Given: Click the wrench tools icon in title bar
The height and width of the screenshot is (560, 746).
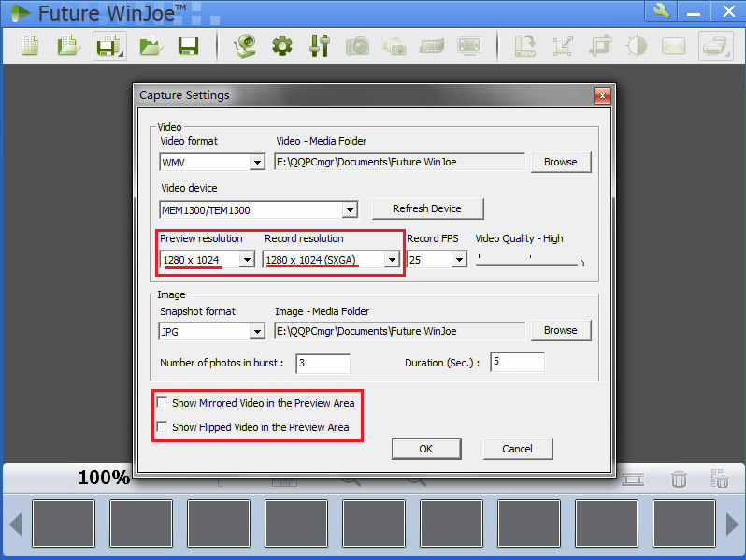Looking at the screenshot, I should [x=661, y=10].
